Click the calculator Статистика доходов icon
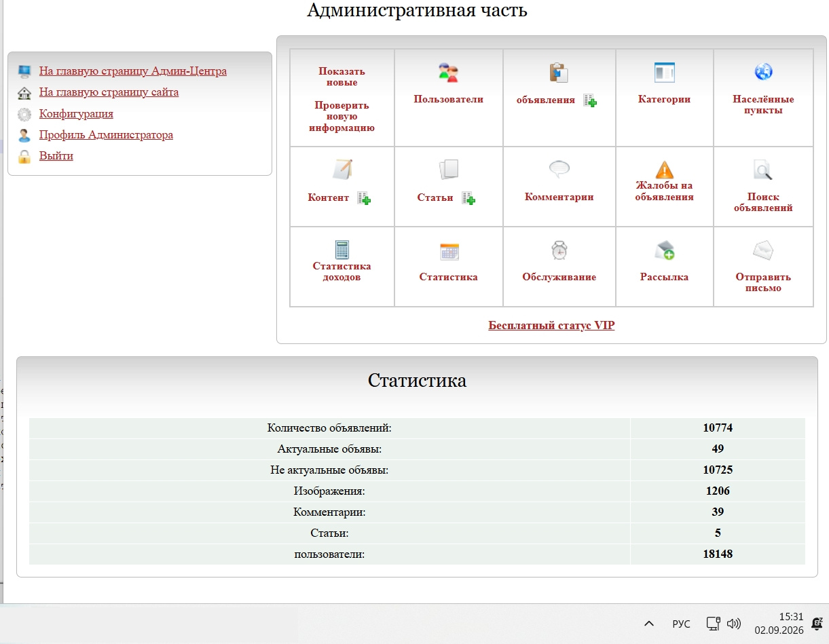This screenshot has width=829, height=644. [x=342, y=250]
